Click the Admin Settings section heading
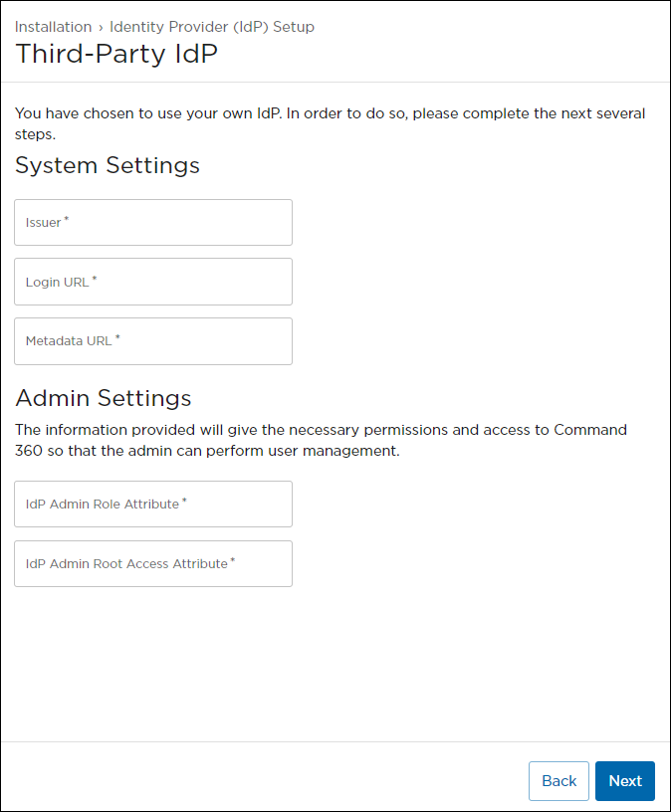 [x=103, y=398]
